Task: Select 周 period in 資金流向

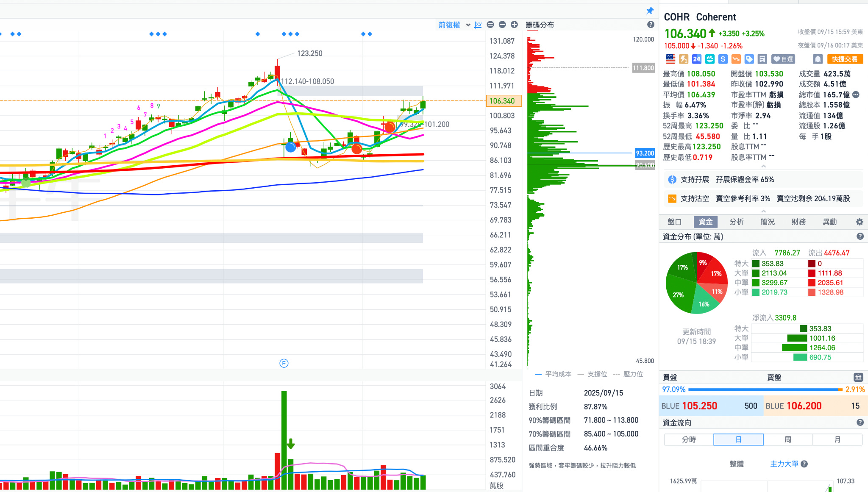Action: [x=787, y=439]
